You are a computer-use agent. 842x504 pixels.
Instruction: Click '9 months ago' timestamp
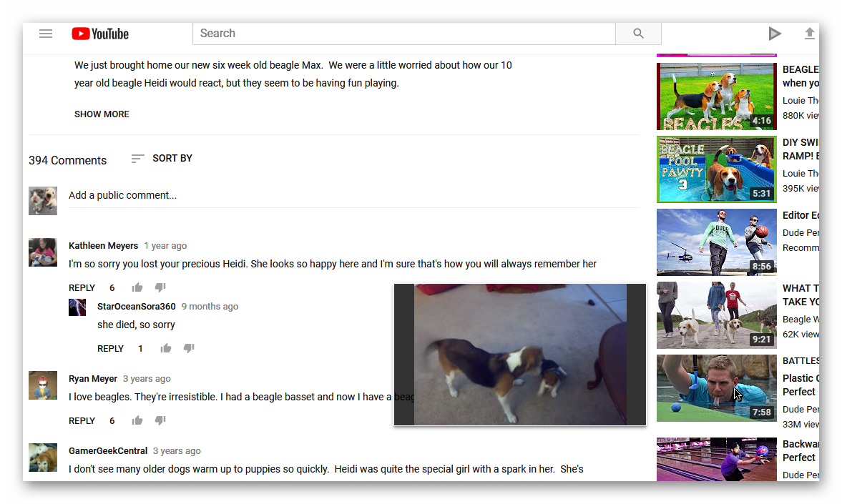(210, 307)
